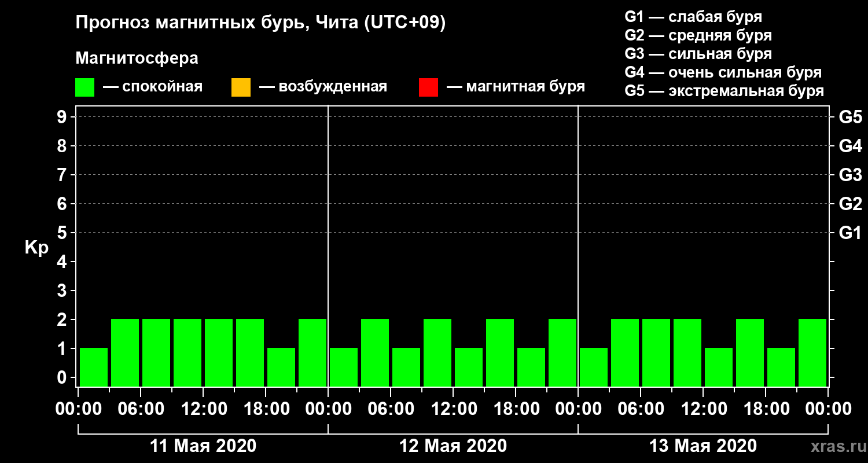Click the G2 label on the right axis
868x463 pixels.
pos(850,204)
